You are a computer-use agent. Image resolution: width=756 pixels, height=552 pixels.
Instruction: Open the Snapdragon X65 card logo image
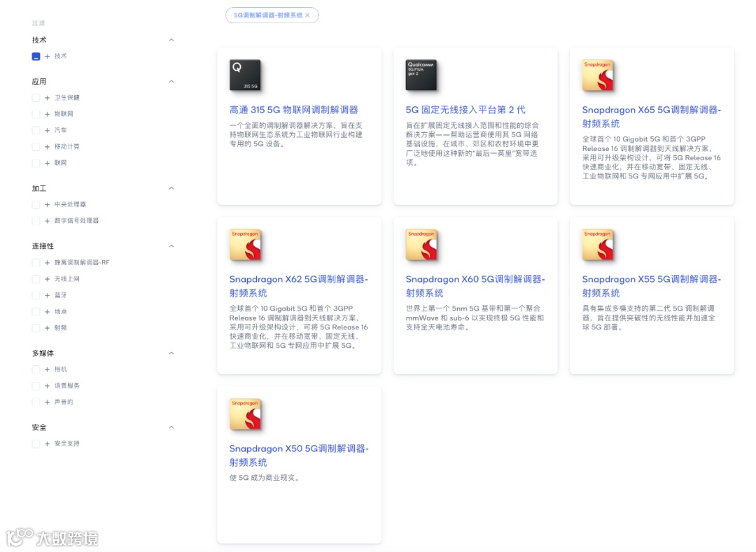(598, 75)
